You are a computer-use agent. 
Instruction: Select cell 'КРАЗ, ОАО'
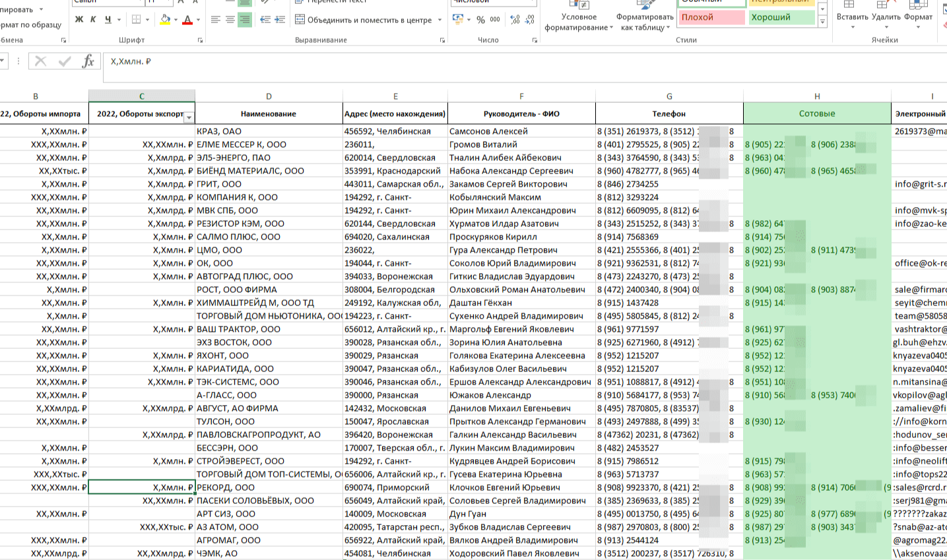click(269, 131)
